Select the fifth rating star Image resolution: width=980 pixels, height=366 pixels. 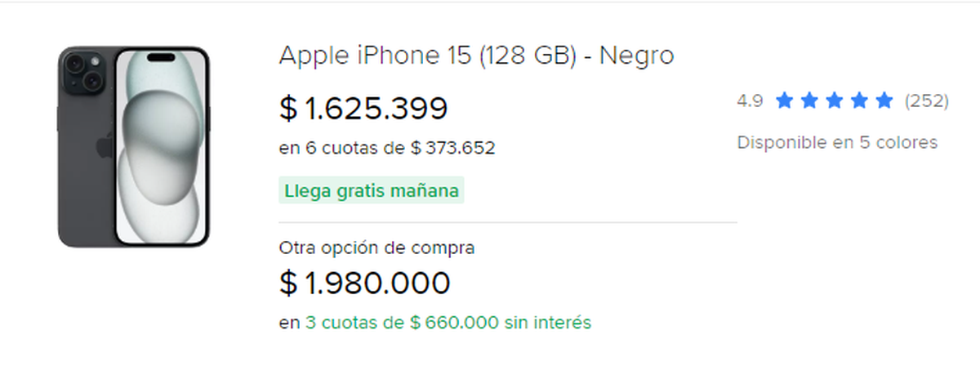[x=884, y=101]
